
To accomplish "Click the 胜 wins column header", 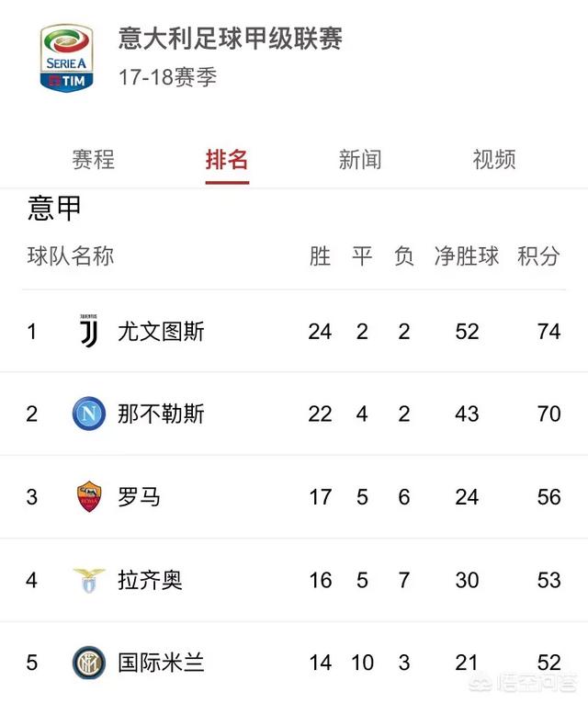I will pos(320,256).
